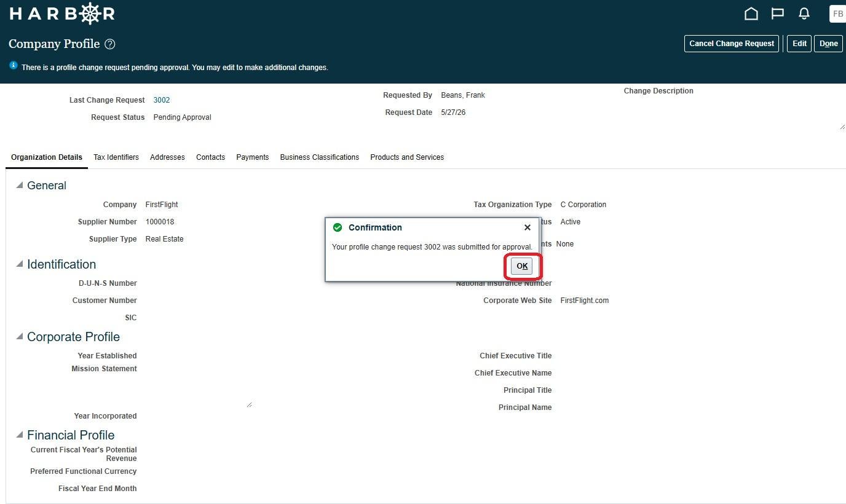The height and width of the screenshot is (504, 846).
Task: Collapse the General section
Action: (x=20, y=185)
